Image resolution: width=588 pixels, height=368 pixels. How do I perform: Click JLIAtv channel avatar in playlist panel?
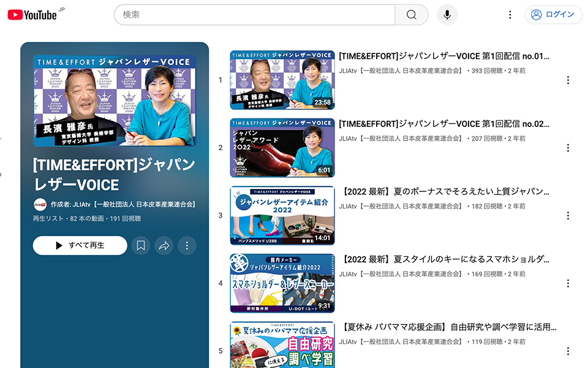click(x=40, y=205)
